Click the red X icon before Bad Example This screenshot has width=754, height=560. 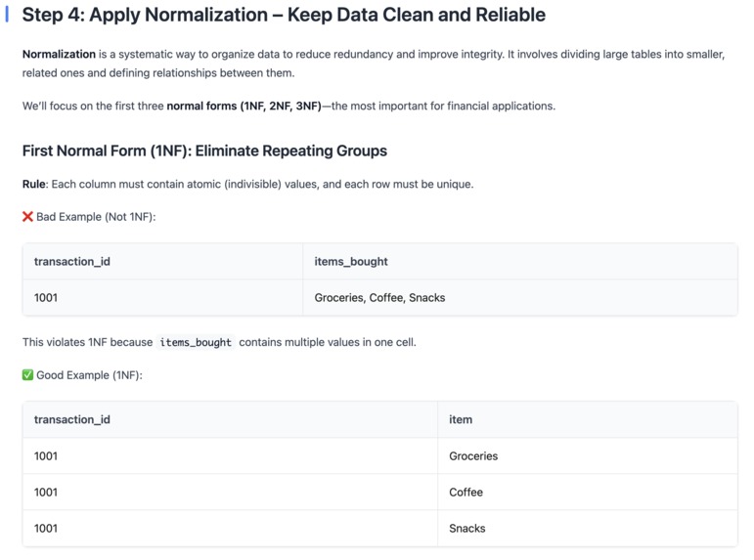pyautogui.click(x=28, y=216)
